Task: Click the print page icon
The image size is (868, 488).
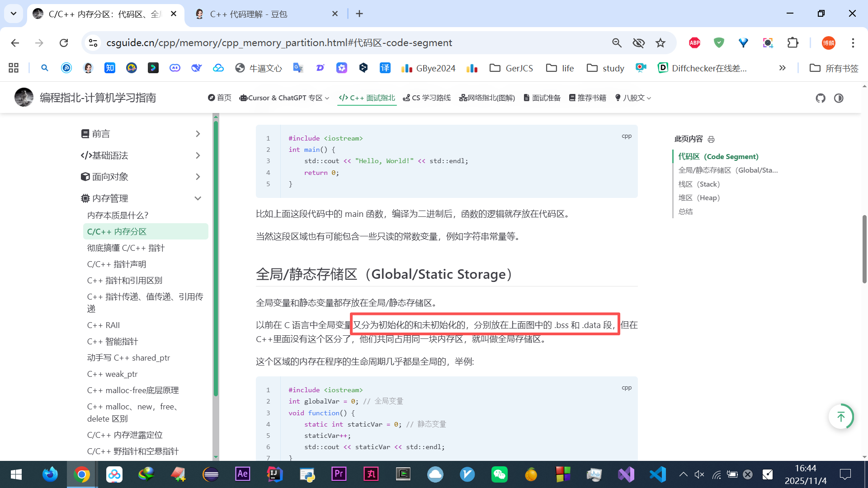Action: coord(711,139)
